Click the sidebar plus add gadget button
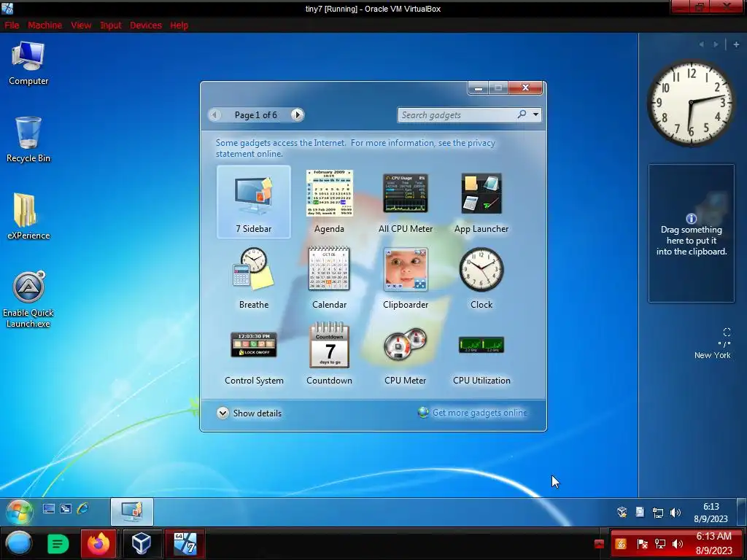 point(736,44)
